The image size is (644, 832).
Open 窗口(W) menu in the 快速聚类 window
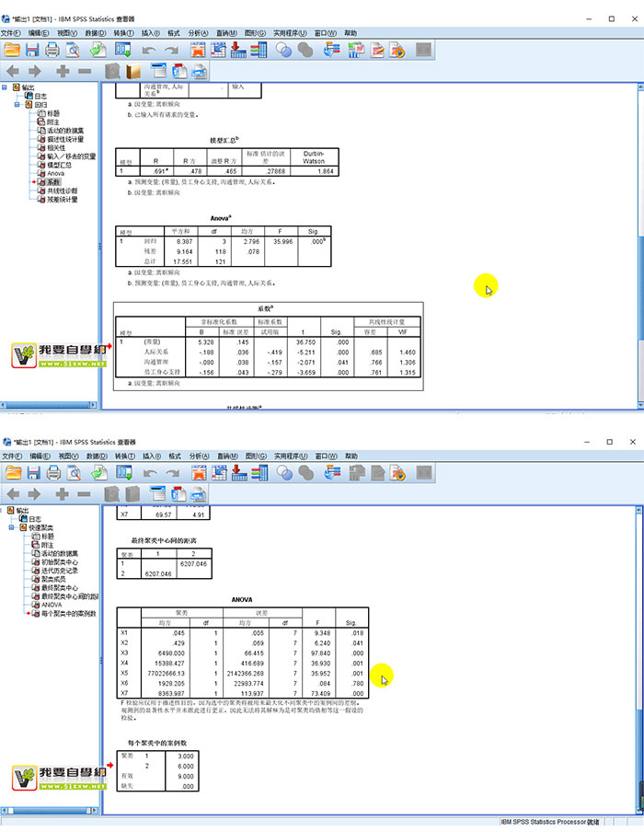pyautogui.click(x=327, y=456)
